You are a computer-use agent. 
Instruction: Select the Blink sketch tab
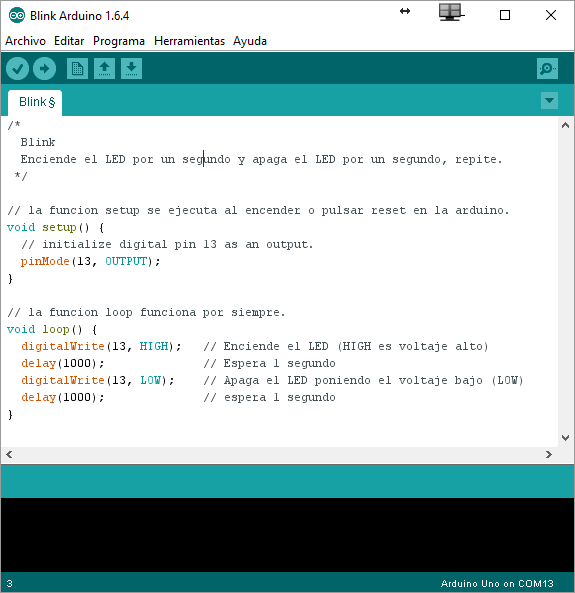35,102
